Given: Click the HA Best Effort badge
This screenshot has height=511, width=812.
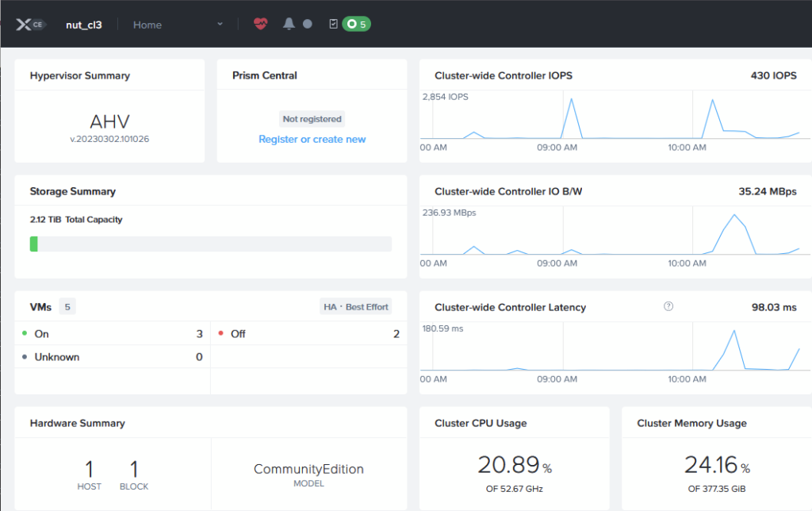Looking at the screenshot, I should point(356,307).
